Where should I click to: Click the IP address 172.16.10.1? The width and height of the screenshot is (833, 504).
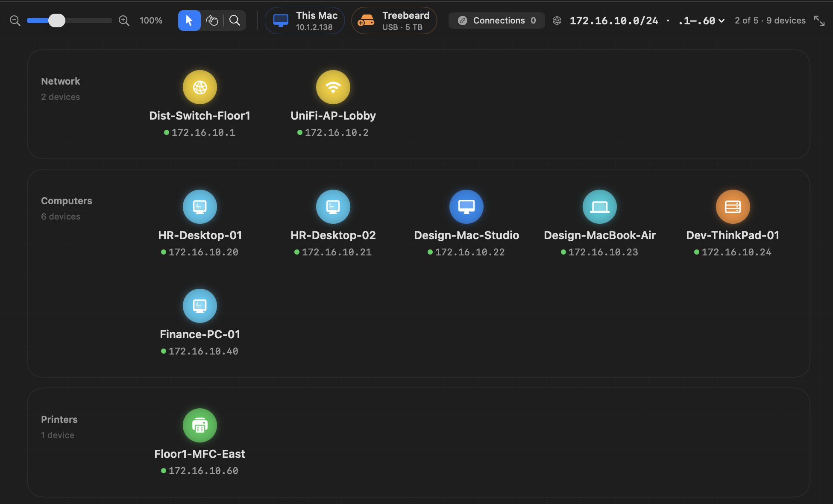pos(203,133)
